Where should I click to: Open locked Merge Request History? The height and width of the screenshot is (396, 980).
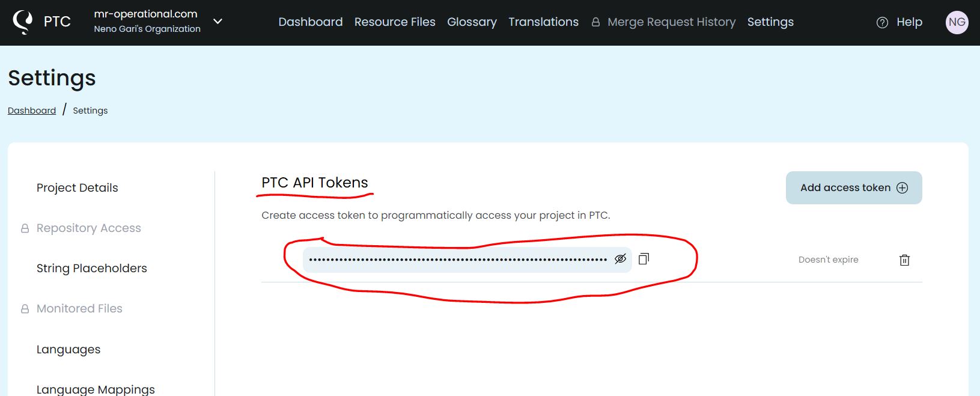[663, 22]
